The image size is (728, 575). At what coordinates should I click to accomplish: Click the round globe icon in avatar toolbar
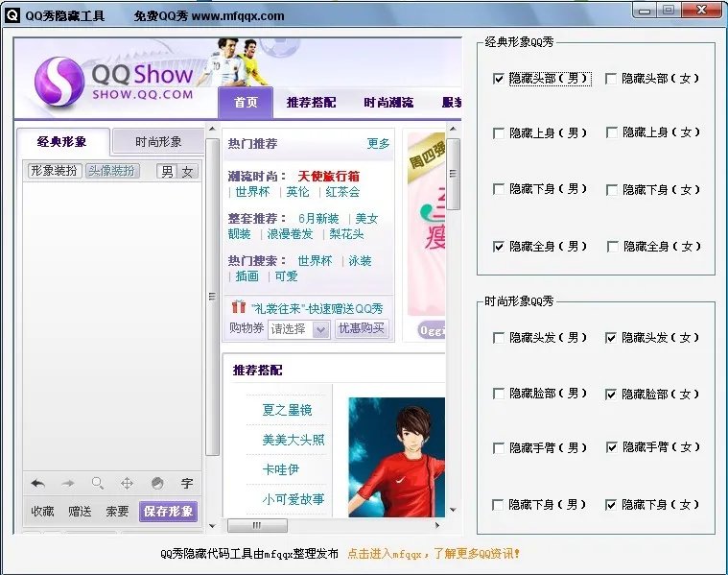[x=157, y=484]
